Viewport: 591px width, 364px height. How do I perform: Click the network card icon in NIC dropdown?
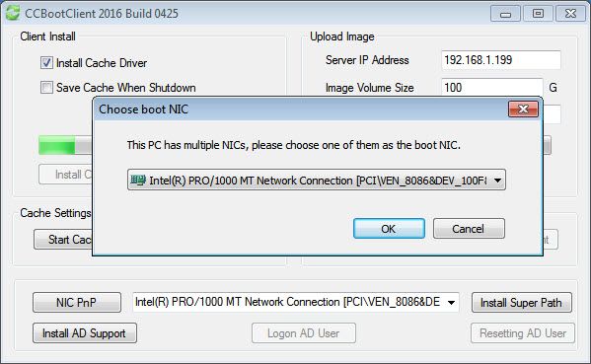click(x=137, y=181)
